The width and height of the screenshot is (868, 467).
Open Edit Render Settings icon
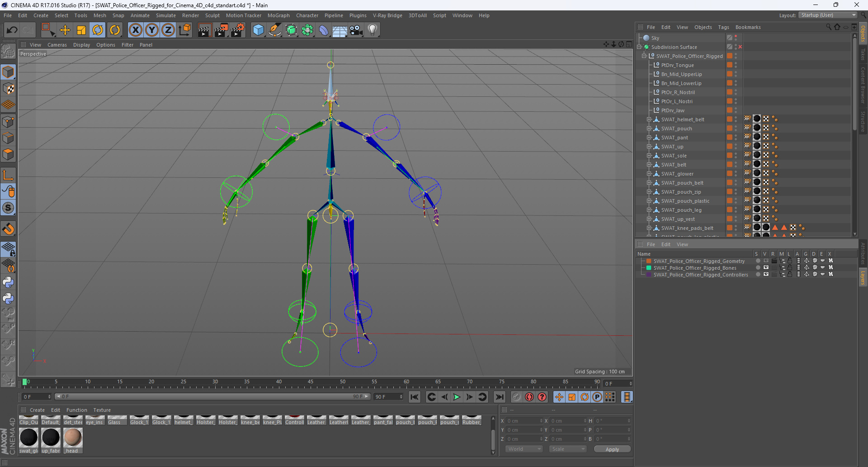[237, 30]
